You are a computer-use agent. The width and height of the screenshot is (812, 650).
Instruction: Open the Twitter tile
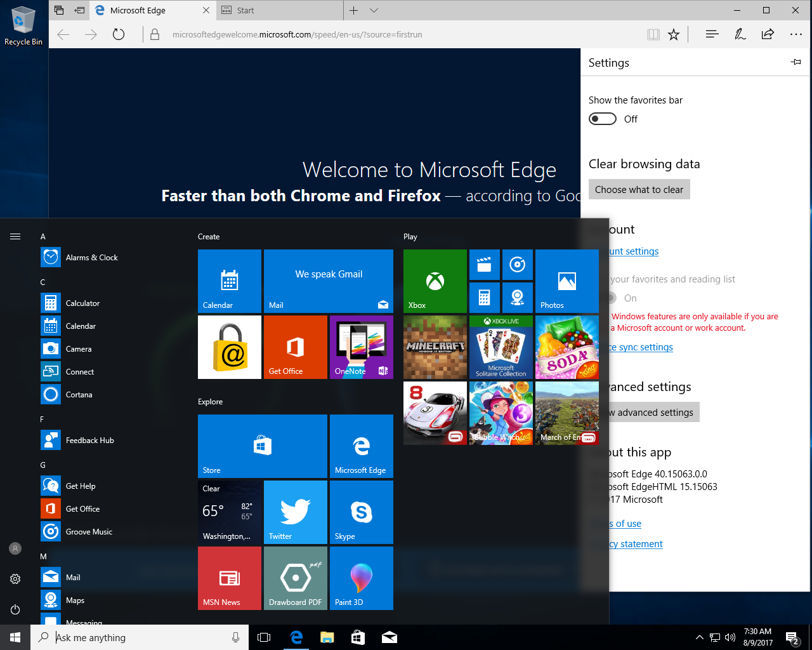click(x=296, y=512)
